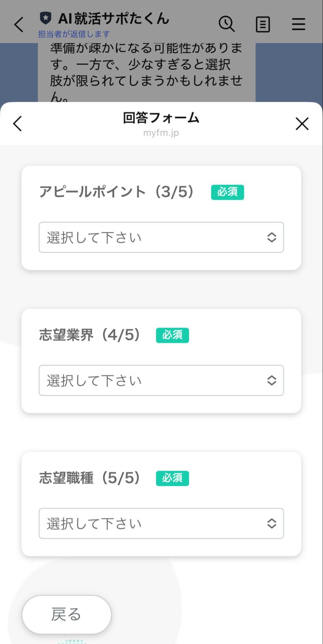Tap the 必須 badge next to 志望職種

[172, 478]
